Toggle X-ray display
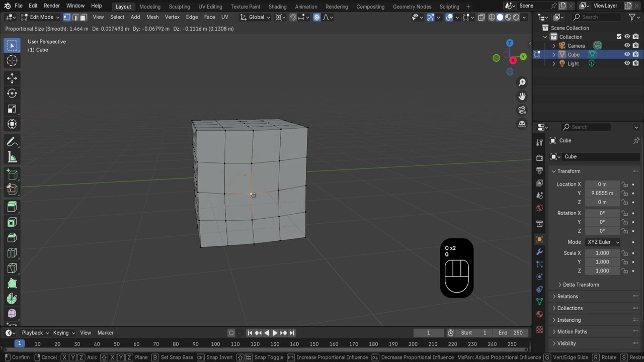 [481, 17]
